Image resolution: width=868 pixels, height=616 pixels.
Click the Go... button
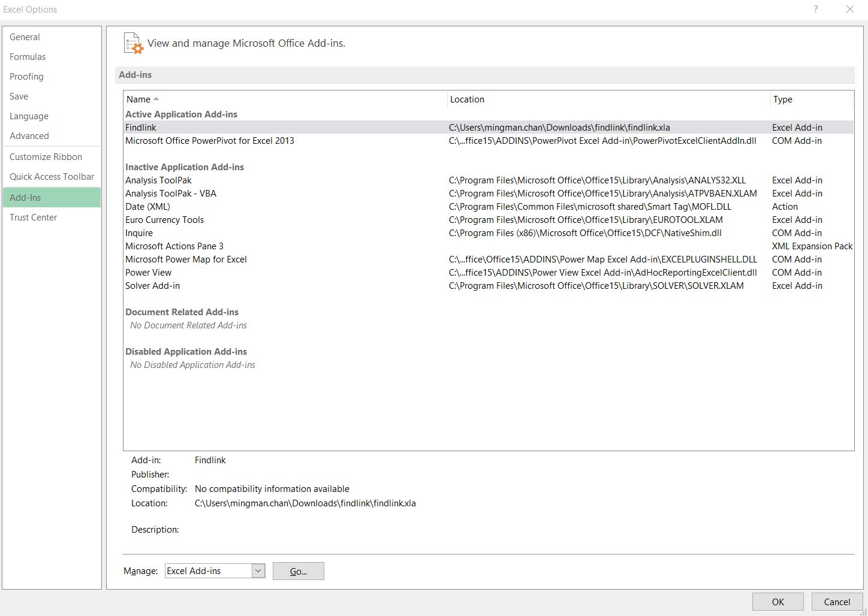coord(298,571)
